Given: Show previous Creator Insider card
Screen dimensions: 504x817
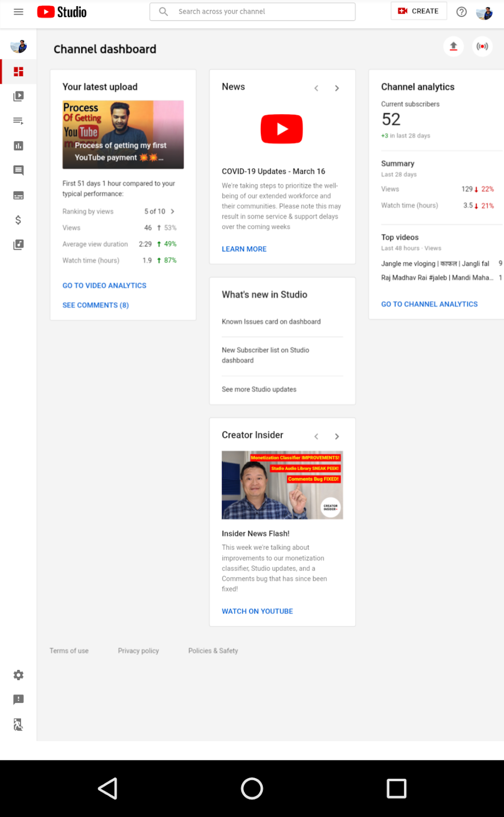Looking at the screenshot, I should 317,437.
